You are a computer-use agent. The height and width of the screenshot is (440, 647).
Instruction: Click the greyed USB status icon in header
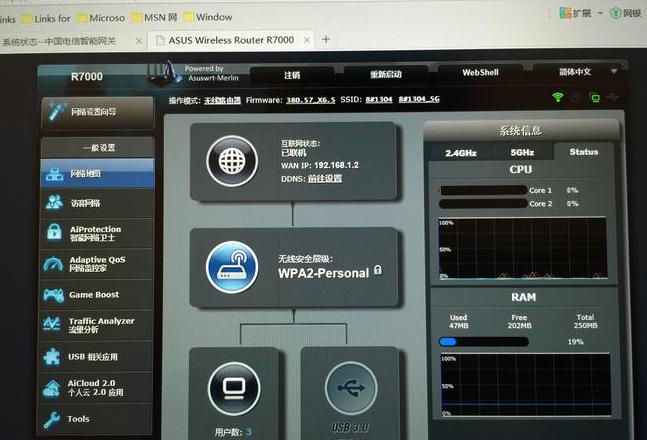coord(613,97)
